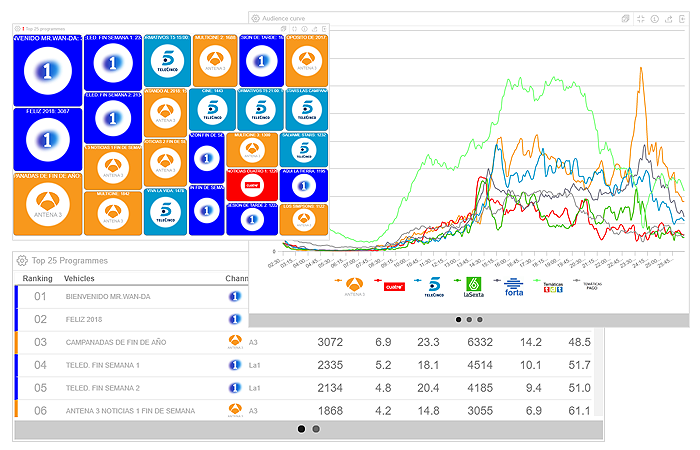Screen dimensions: 700x450
Task: Click the copy icon in Audience curve header
Action: click(624, 18)
